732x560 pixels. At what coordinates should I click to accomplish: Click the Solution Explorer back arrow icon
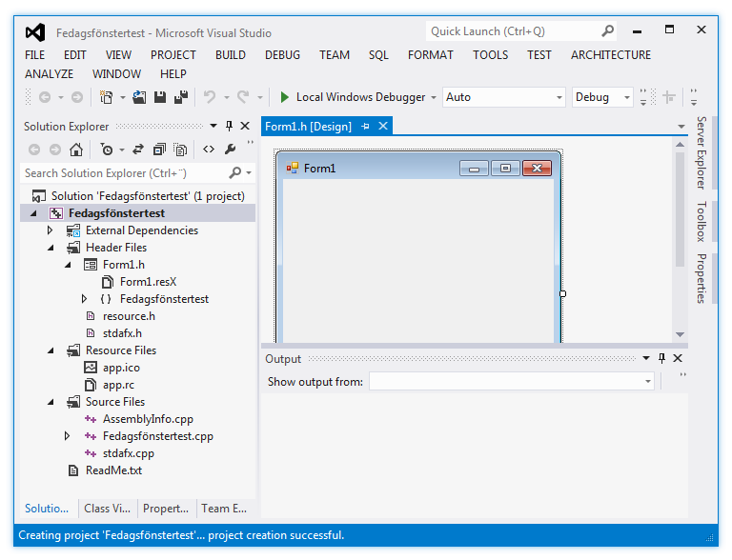click(x=34, y=150)
